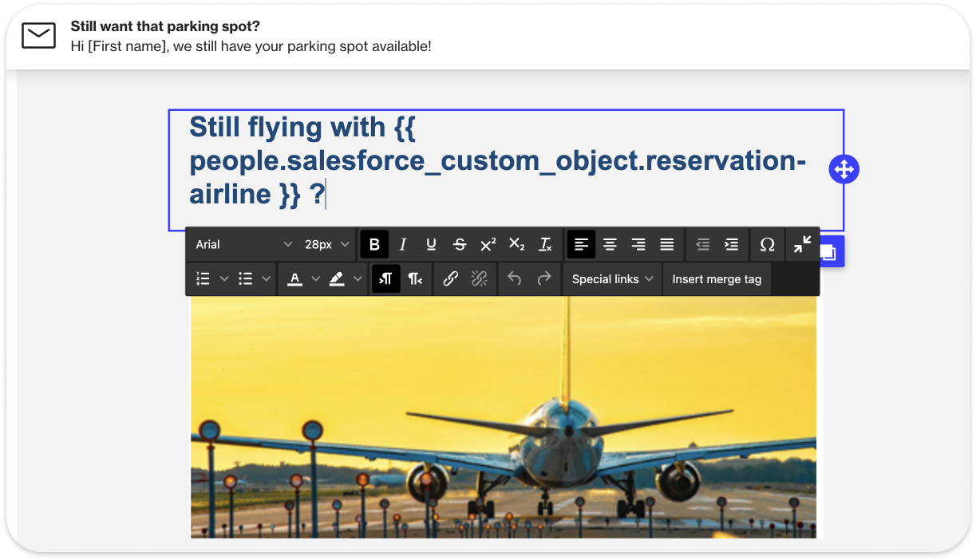This screenshot has height=560, width=976.
Task: Insert or edit a link
Action: (x=450, y=278)
